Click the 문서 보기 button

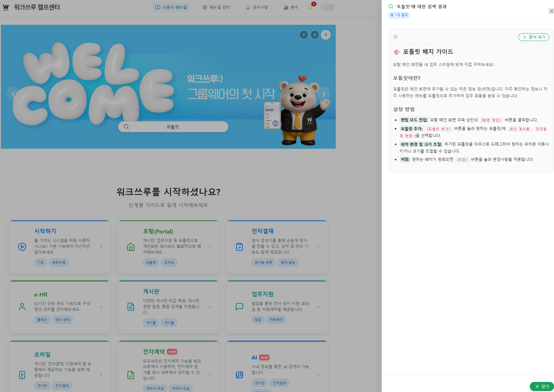pyautogui.click(x=534, y=37)
